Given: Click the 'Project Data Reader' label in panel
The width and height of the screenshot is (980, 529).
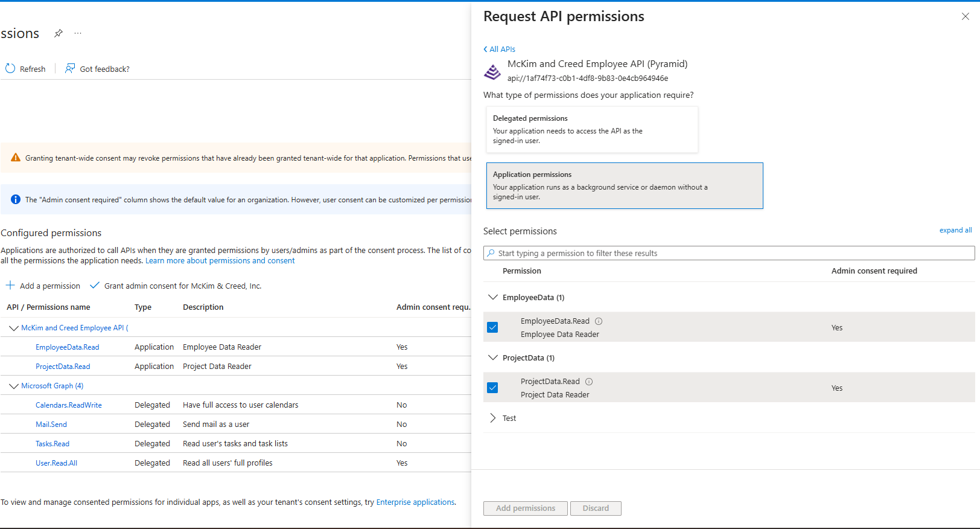Looking at the screenshot, I should [x=555, y=395].
